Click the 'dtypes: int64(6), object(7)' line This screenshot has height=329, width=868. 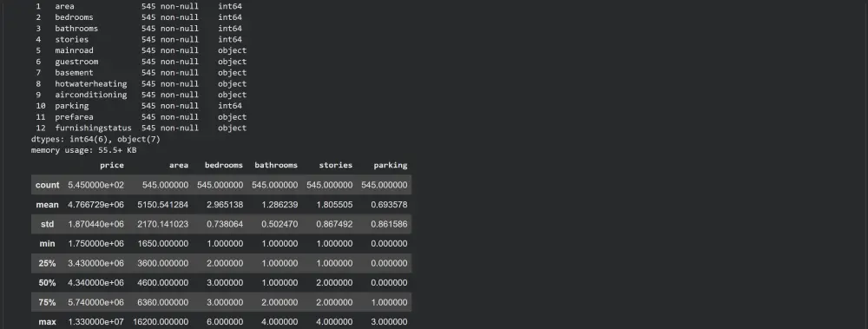pyautogui.click(x=95, y=139)
